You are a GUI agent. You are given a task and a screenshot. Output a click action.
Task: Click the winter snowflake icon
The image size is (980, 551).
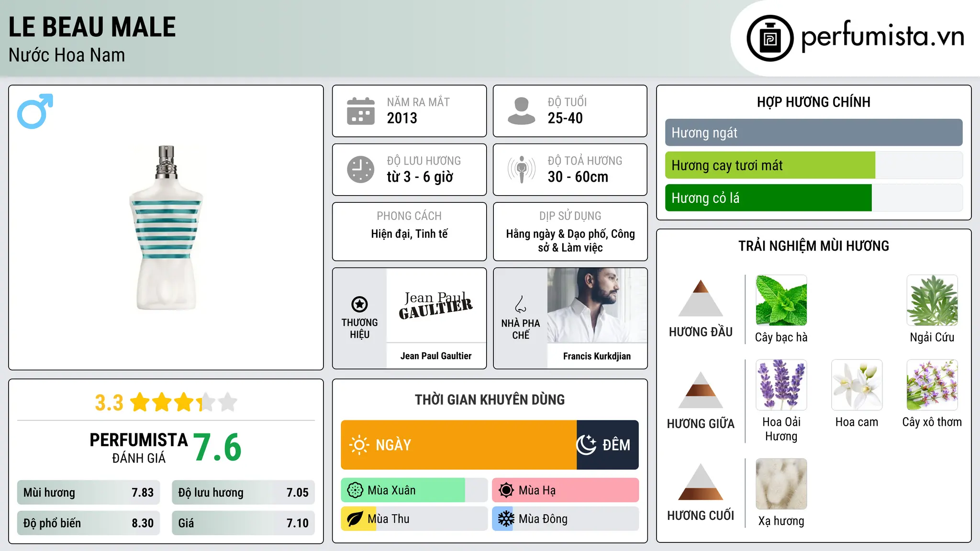[506, 519]
